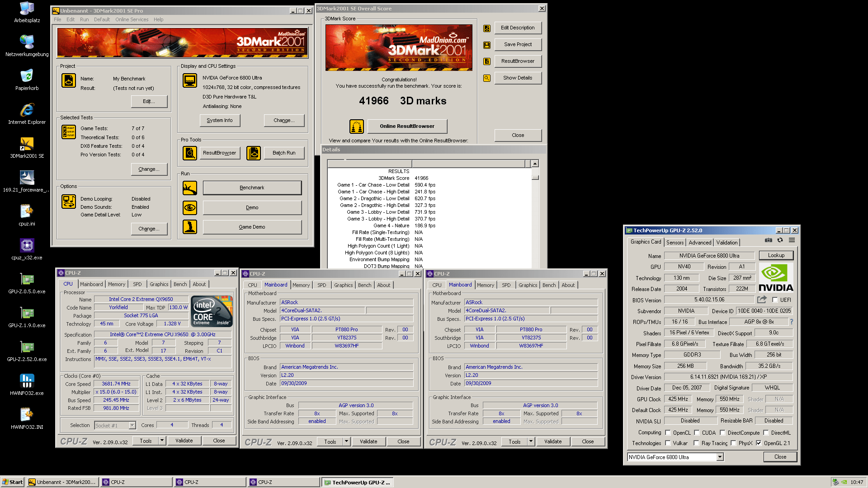Viewport: 868px width, 488px height.
Task: Click NVIDIA logo in GPU-Z
Action: (x=776, y=278)
